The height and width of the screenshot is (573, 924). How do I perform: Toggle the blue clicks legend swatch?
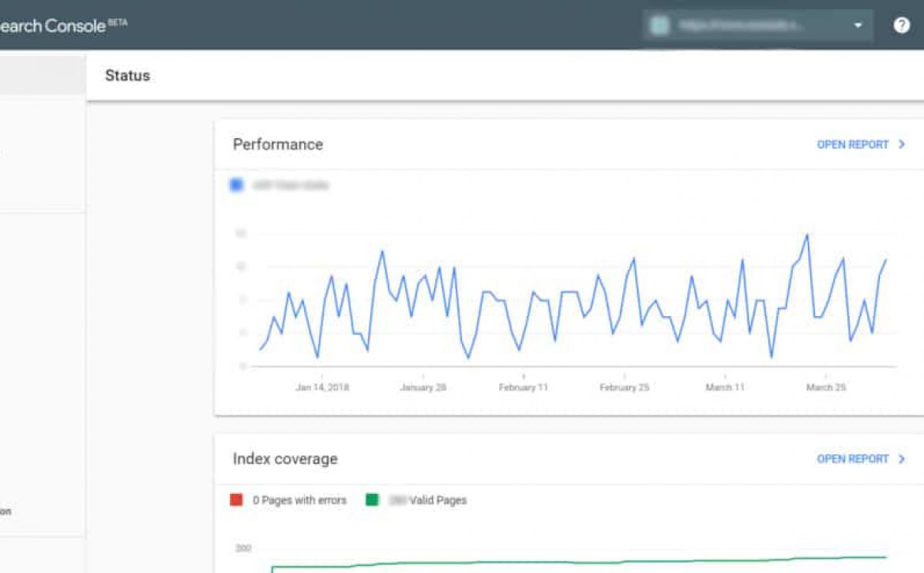tap(236, 185)
